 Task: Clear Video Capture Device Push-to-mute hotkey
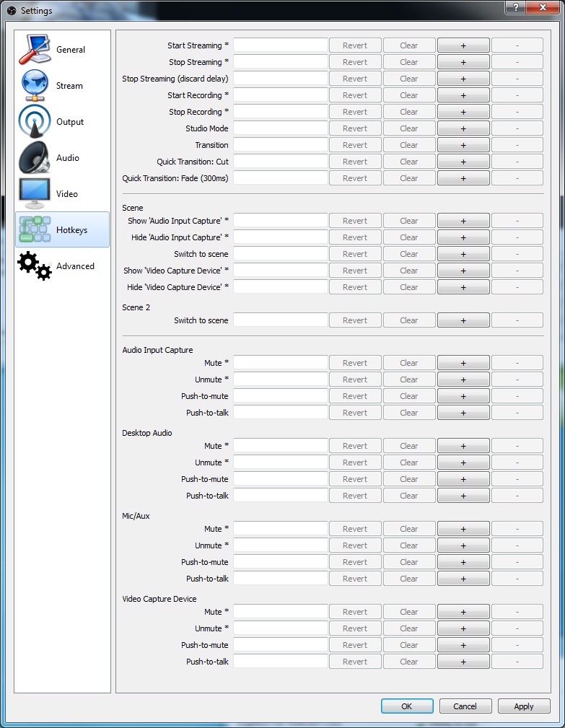(x=409, y=645)
